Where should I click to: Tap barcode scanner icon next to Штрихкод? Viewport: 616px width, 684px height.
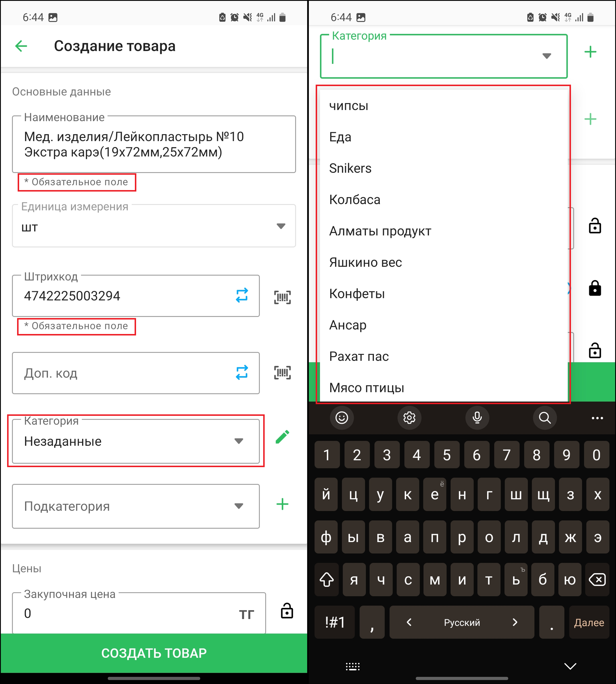point(282,297)
